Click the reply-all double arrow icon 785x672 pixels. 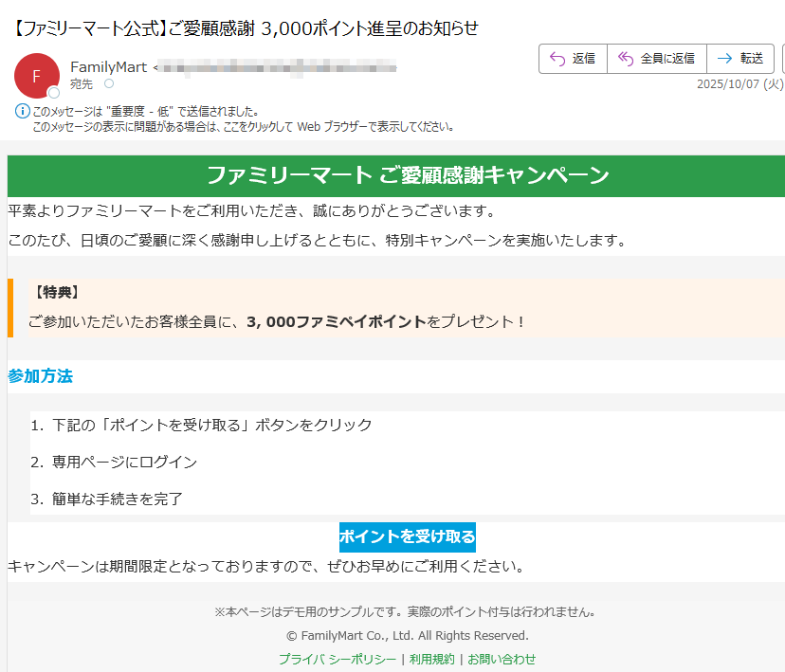click(x=625, y=58)
